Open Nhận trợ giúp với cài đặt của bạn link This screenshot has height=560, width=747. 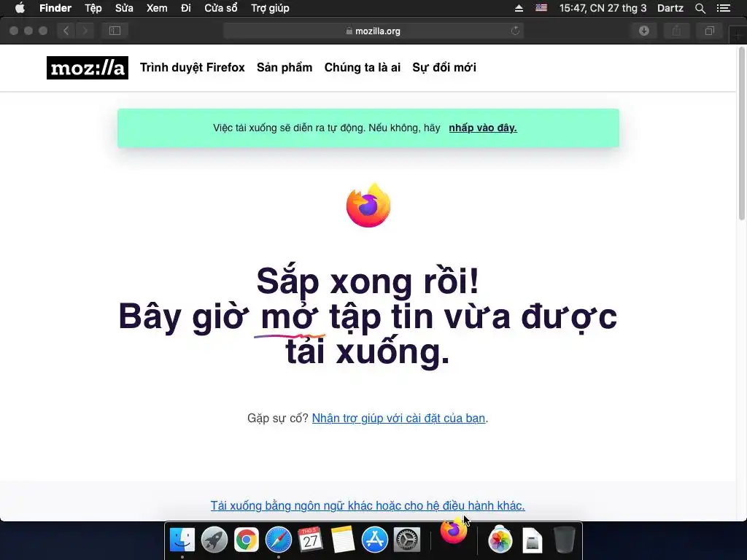point(398,418)
